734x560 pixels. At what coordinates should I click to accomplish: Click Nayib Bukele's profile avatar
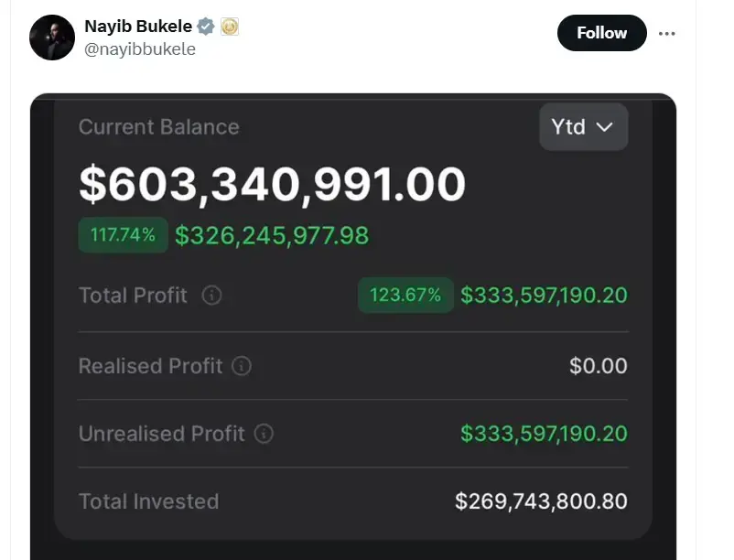point(52,38)
